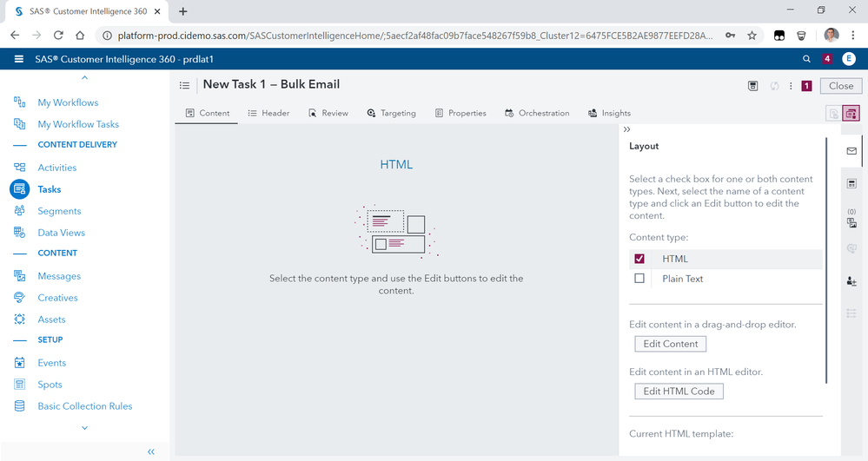Check the Plain Text checkbox
868x461 pixels.
tap(639, 279)
